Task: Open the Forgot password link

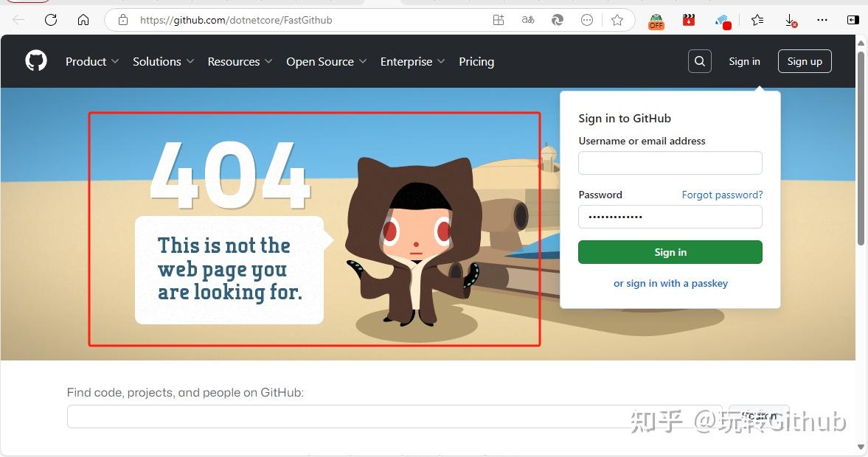Action: tap(722, 194)
